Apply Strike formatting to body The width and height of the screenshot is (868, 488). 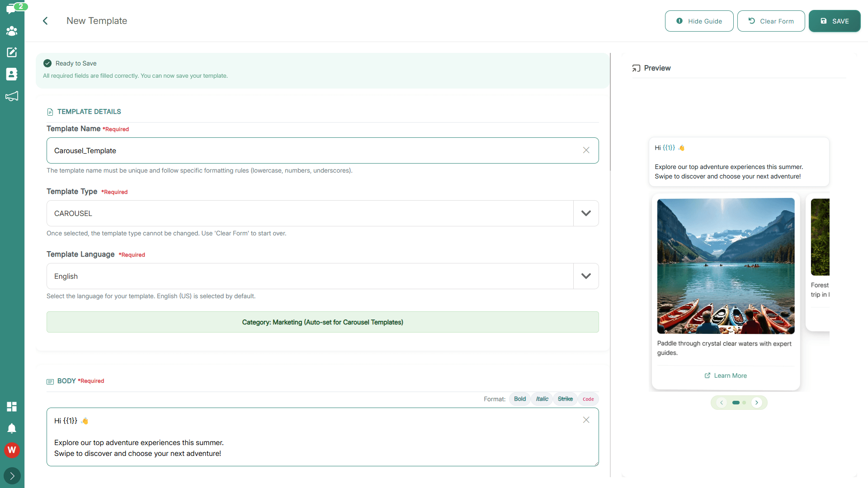coord(565,399)
